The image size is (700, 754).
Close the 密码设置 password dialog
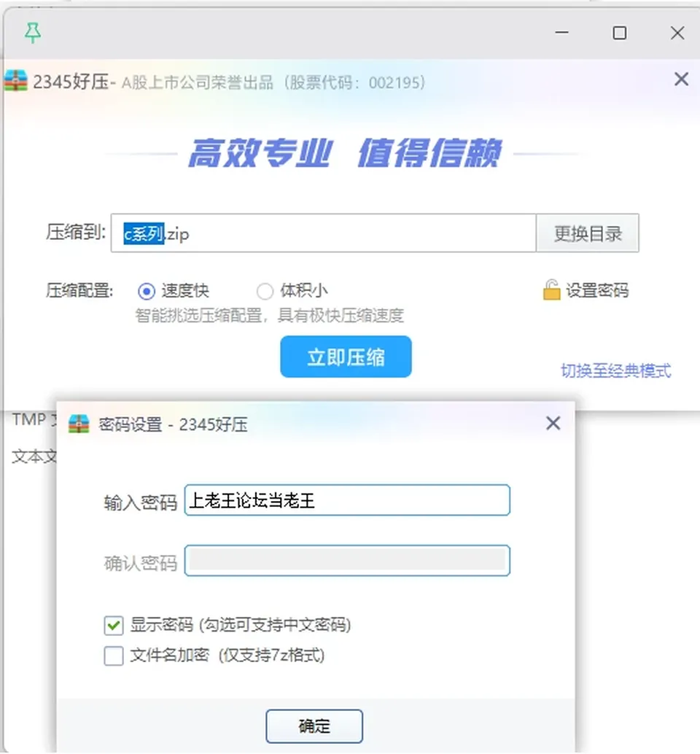[553, 423]
